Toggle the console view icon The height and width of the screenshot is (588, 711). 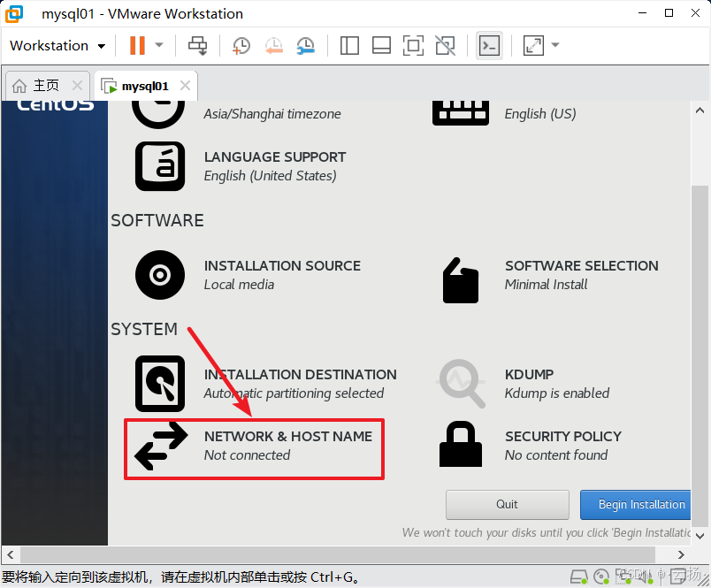coord(489,45)
